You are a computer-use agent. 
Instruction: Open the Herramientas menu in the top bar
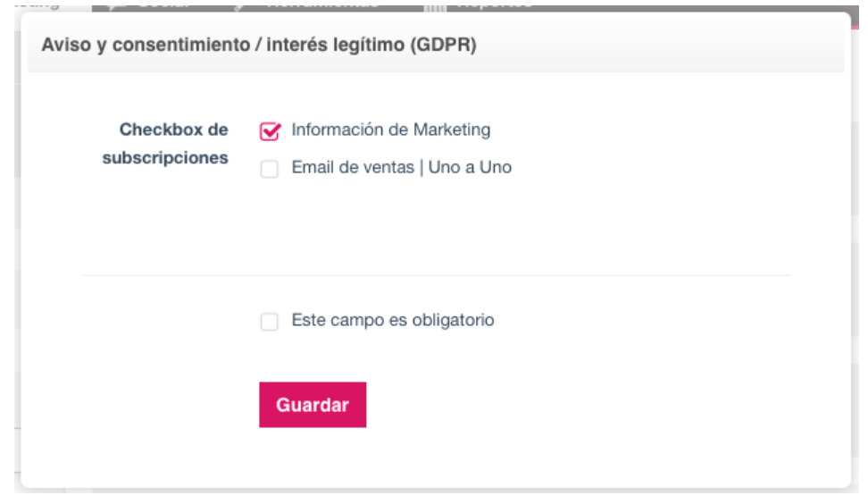[322, 4]
